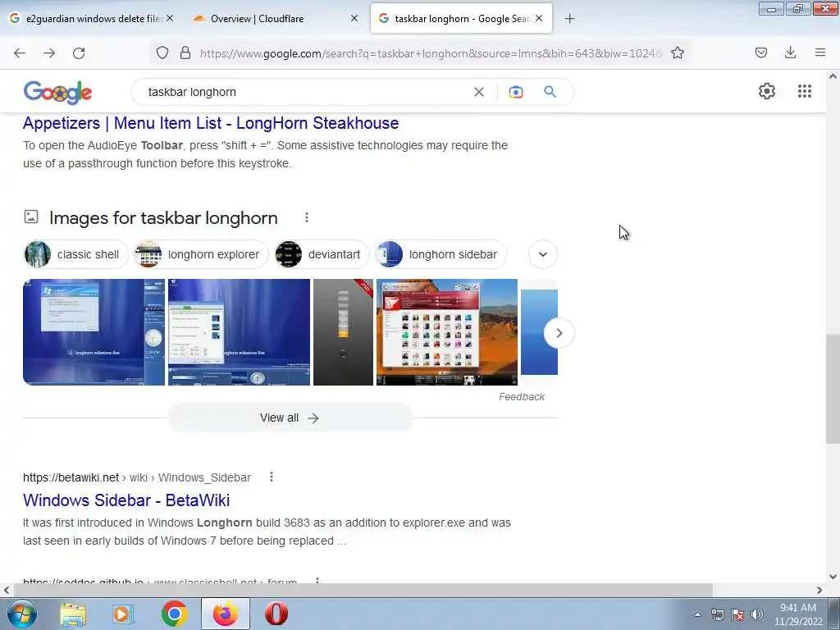Screen dimensions: 840x630
Task: Open a new browser tab
Action: tap(570, 19)
